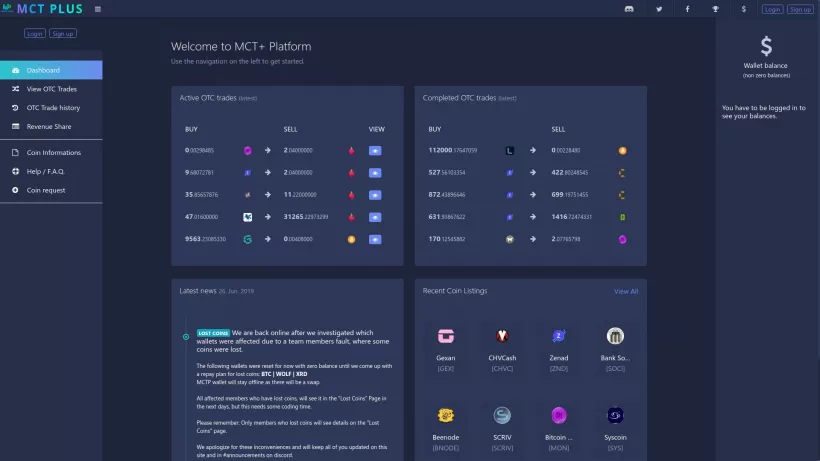The width and height of the screenshot is (820, 461).
Task: Open the Help / F.A.Q. page
Action: 46,171
